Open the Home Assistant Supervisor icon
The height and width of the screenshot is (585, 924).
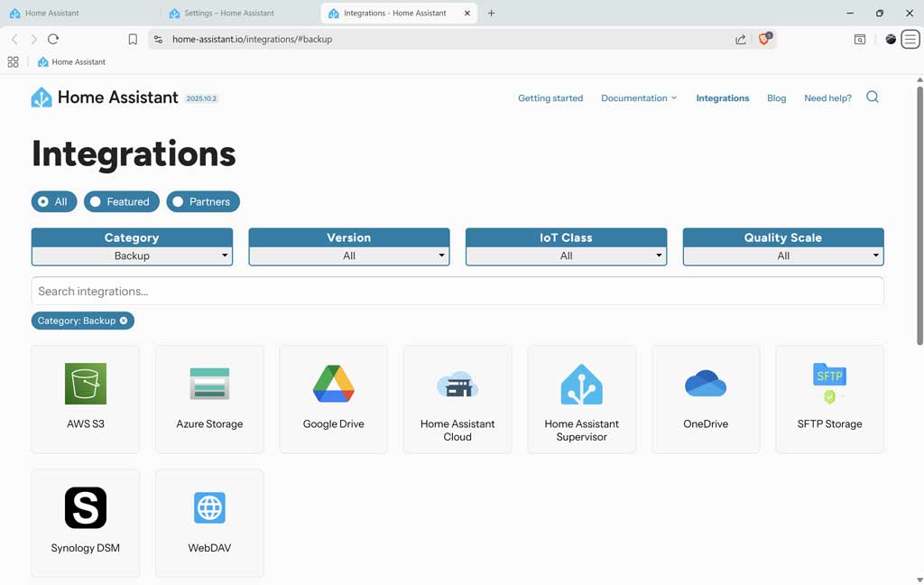[582, 384]
